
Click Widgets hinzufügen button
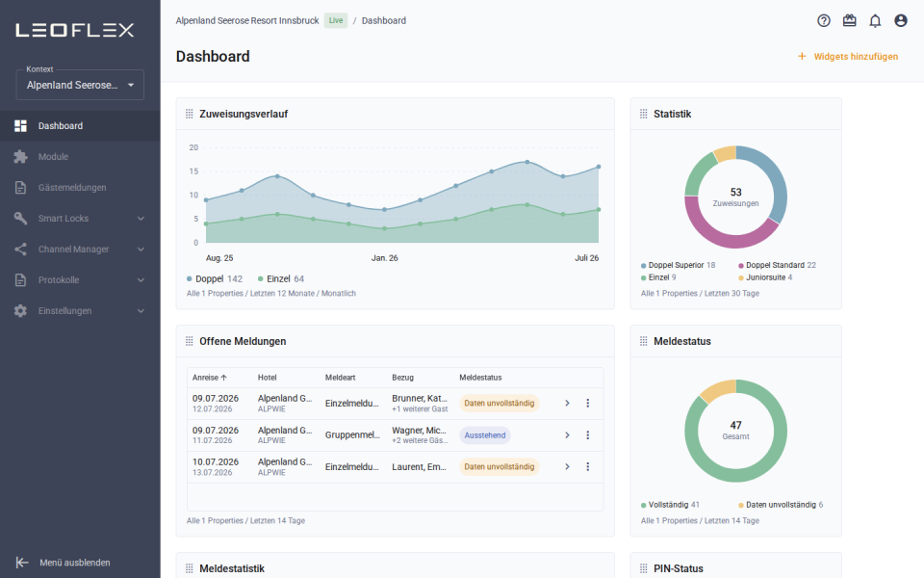coord(847,57)
